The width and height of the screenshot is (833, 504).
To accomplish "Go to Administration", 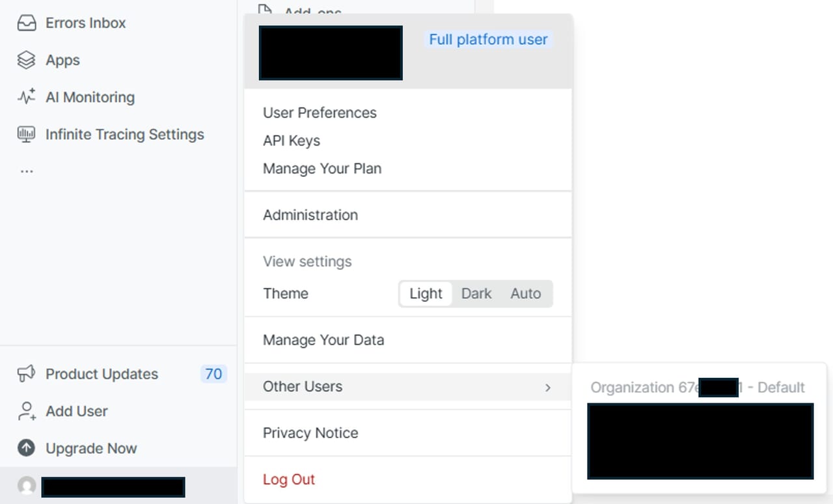I will click(310, 215).
